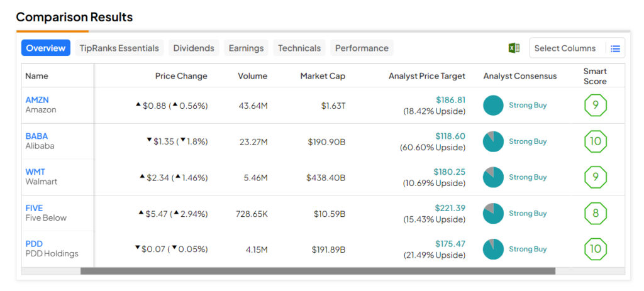This screenshot has width=644, height=291.
Task: Click Amazon's Smart Score 9 octagon
Action: (x=595, y=105)
